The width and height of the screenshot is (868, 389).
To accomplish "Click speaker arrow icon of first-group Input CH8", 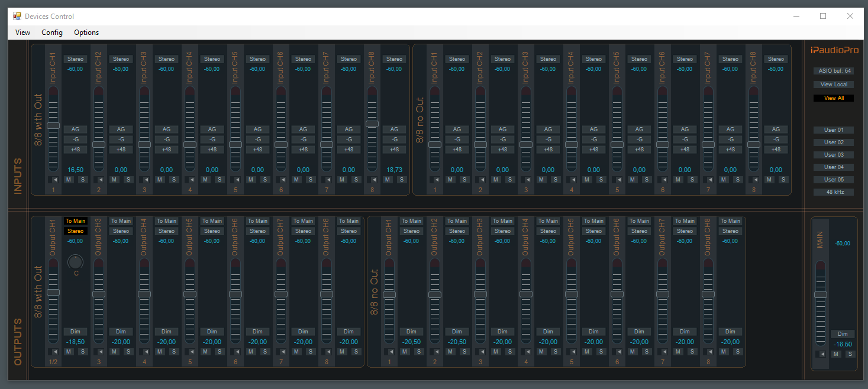I will [x=372, y=180].
